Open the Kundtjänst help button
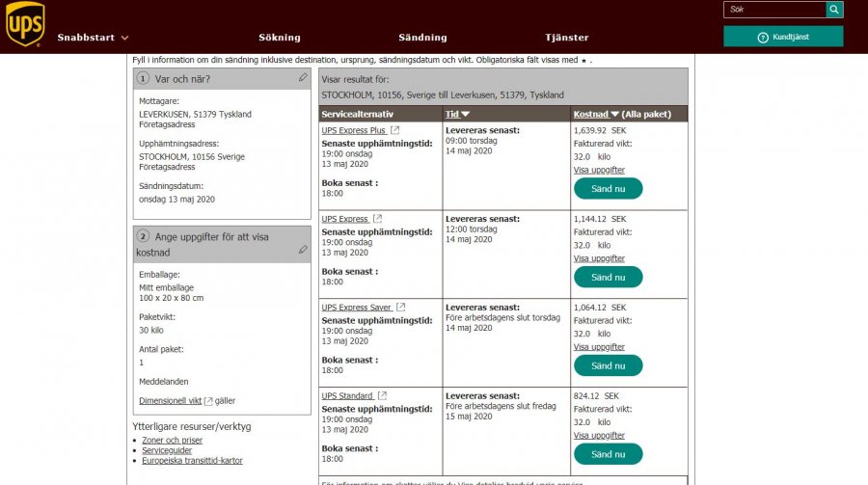 [x=783, y=37]
